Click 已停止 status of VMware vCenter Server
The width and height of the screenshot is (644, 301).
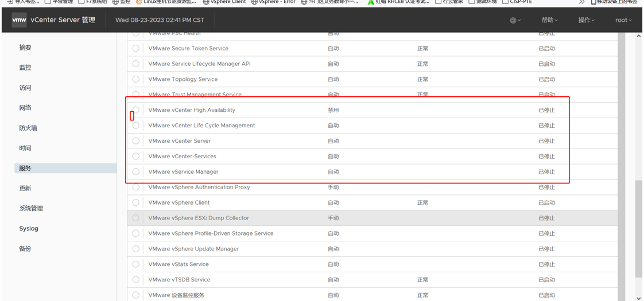[x=546, y=140]
